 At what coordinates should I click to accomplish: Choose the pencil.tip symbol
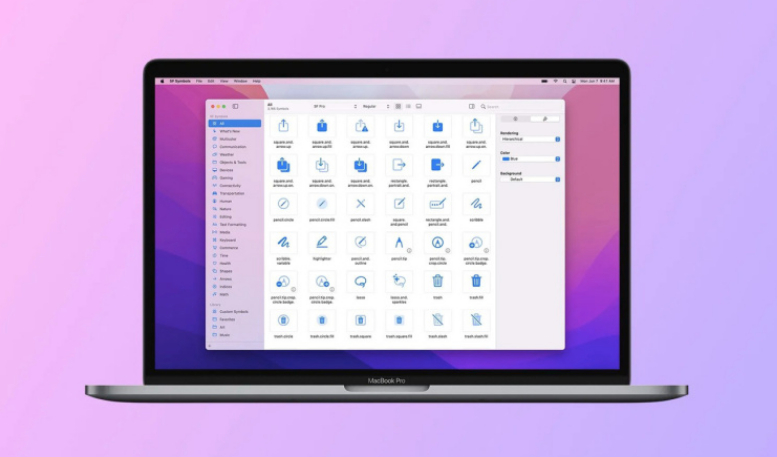[399, 242]
